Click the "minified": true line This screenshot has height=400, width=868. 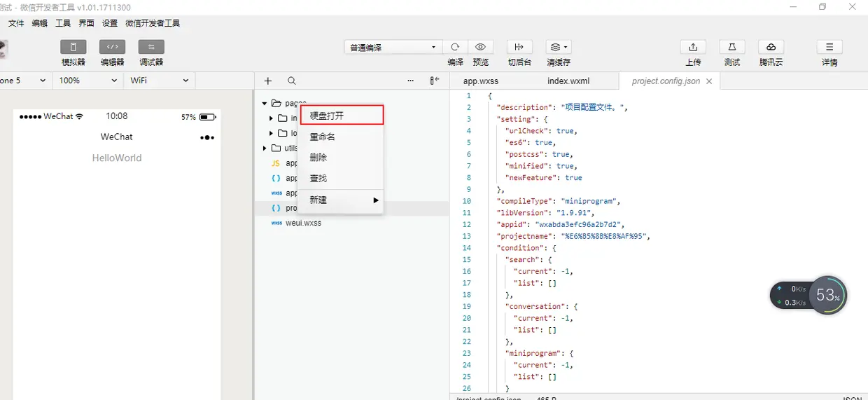541,166
